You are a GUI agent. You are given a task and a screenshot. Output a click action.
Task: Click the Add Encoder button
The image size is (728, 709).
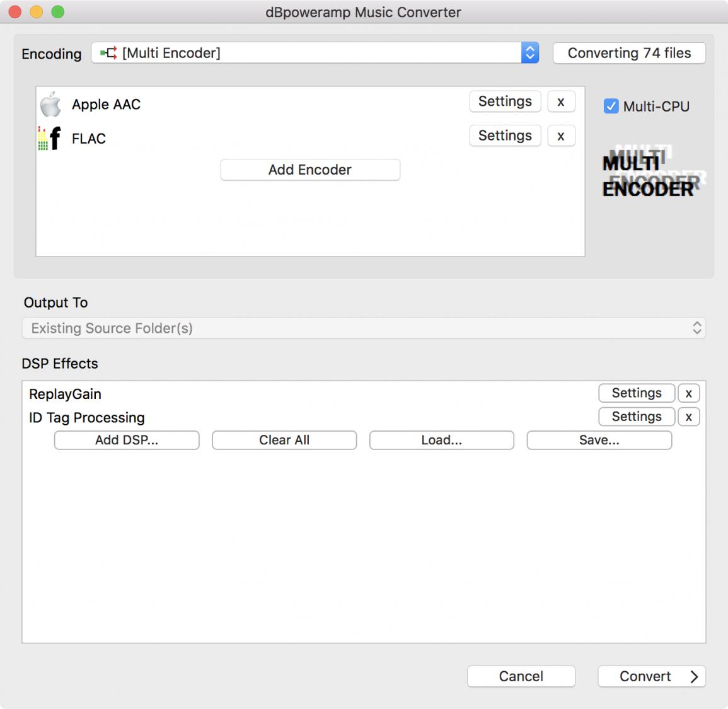pyautogui.click(x=310, y=170)
